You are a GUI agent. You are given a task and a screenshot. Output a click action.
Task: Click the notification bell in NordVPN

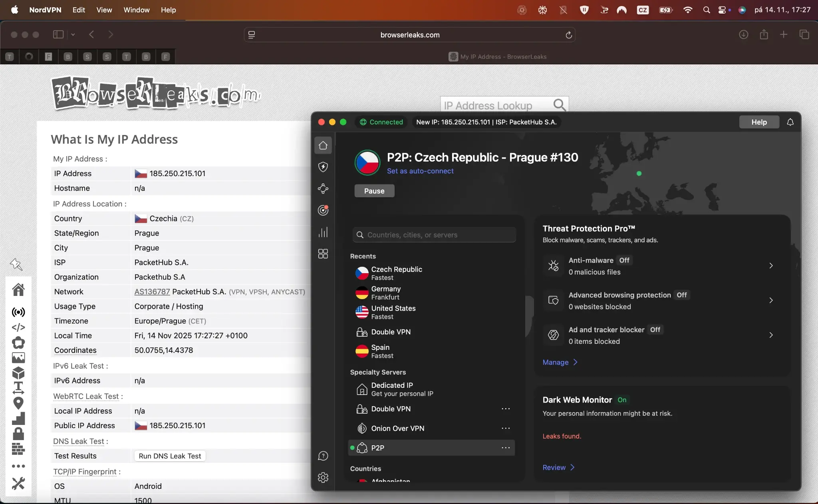point(790,122)
